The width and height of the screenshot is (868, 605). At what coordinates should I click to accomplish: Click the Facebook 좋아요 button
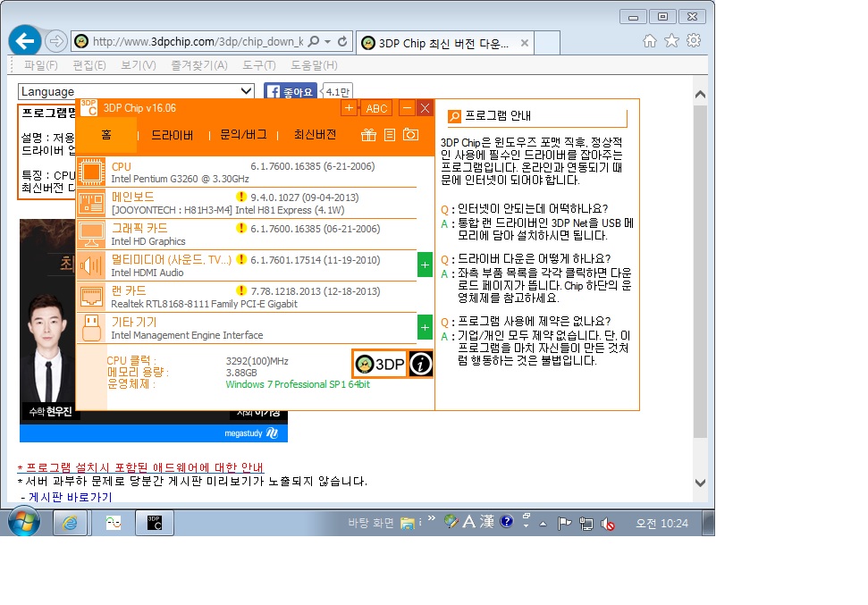point(290,92)
